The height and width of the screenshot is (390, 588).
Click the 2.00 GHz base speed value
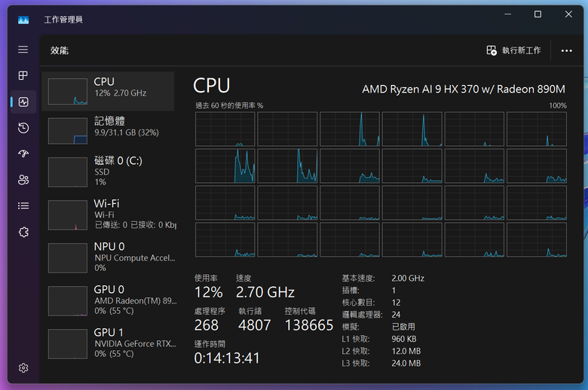tap(408, 279)
